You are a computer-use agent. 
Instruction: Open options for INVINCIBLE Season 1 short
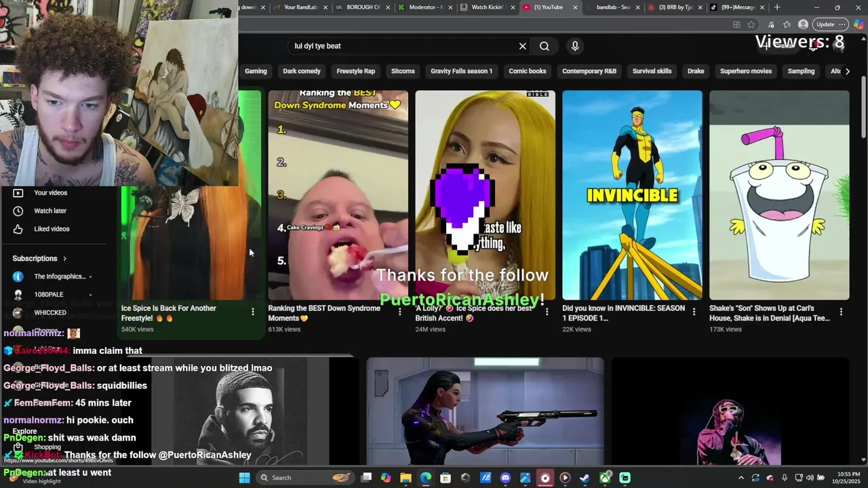coord(694,312)
